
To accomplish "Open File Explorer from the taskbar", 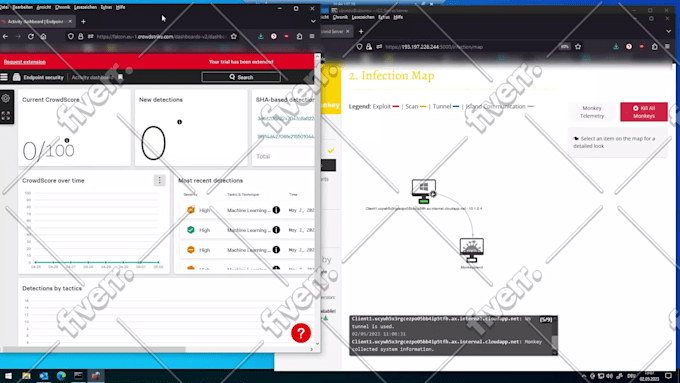I will 26,376.
